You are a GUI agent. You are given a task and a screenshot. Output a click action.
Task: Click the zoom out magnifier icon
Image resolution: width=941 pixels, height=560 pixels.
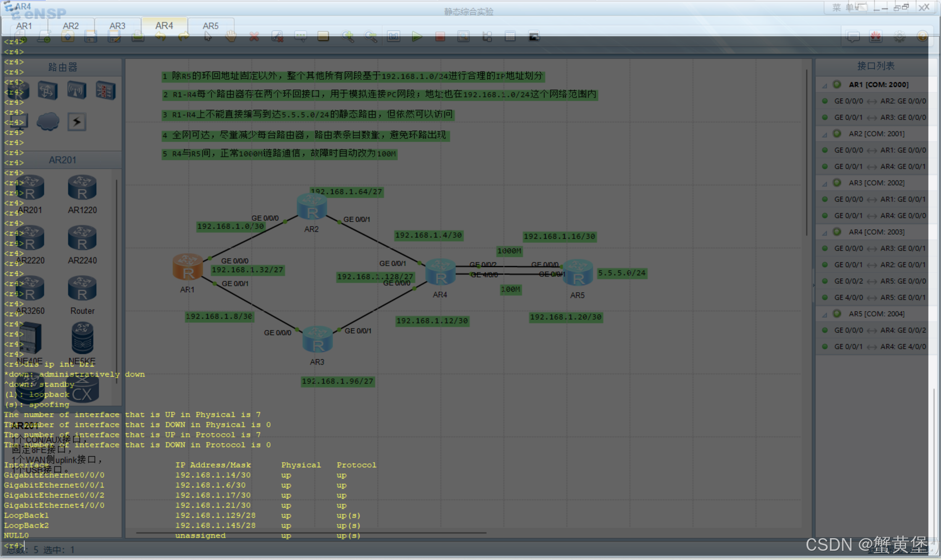point(371,37)
